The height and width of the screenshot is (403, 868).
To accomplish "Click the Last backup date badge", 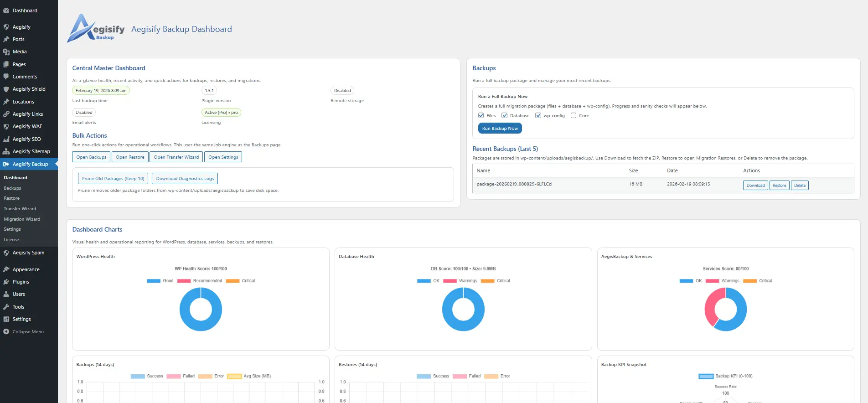I will point(101,91).
